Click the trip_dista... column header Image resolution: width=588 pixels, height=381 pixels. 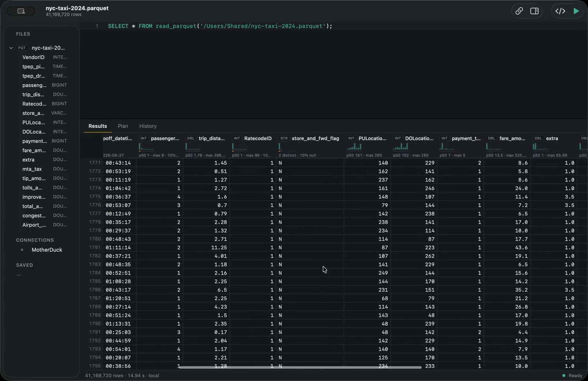click(x=212, y=138)
